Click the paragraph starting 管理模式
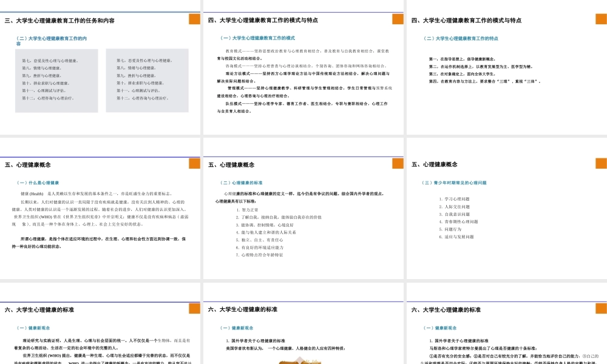The image size is (607, 364). (x=304, y=92)
